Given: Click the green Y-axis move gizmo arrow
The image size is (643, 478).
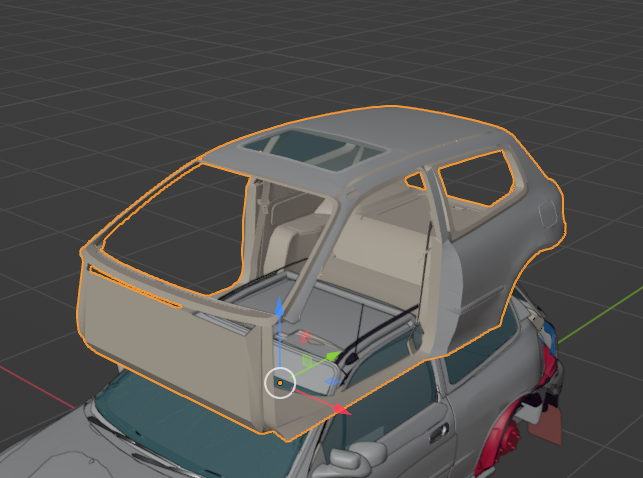Looking at the screenshot, I should pos(334,356).
